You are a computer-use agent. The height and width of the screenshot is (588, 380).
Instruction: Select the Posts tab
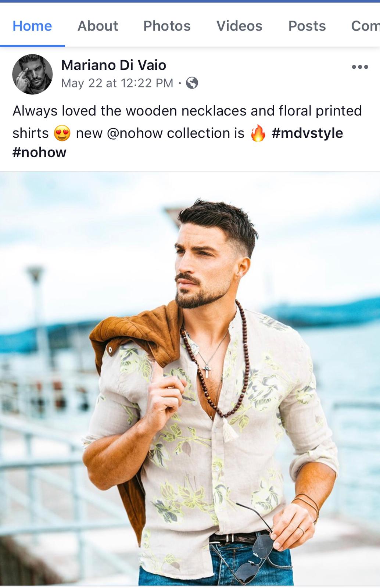307,26
